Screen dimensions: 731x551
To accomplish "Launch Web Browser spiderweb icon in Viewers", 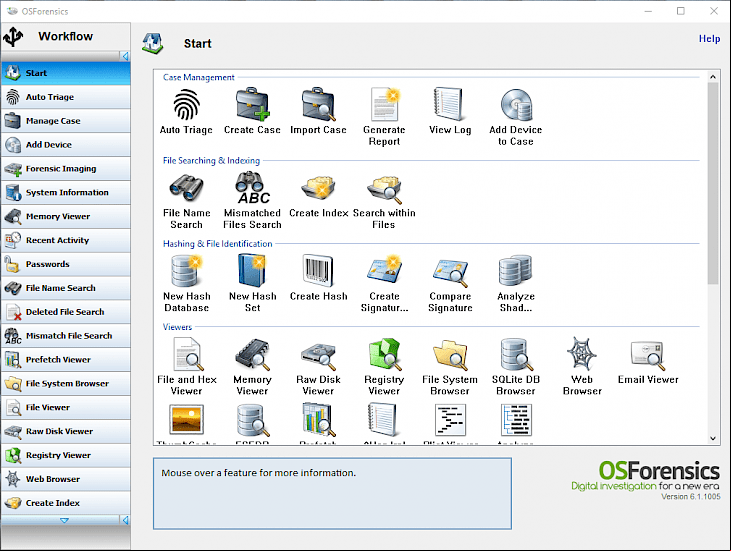I will click(582, 355).
